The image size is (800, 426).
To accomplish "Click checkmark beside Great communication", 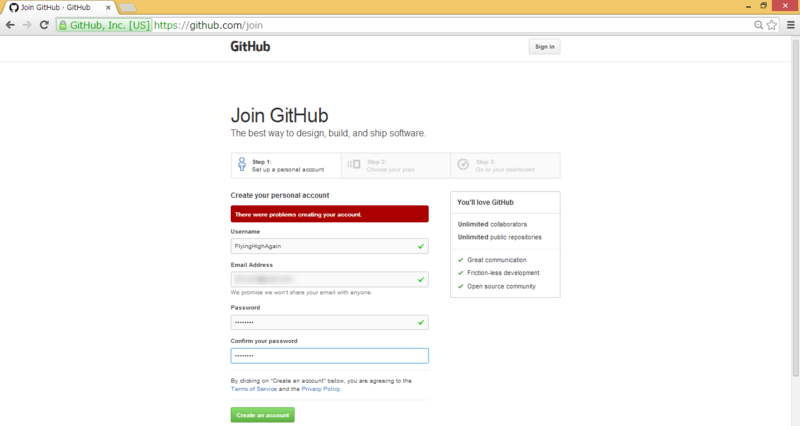I will coord(461,260).
